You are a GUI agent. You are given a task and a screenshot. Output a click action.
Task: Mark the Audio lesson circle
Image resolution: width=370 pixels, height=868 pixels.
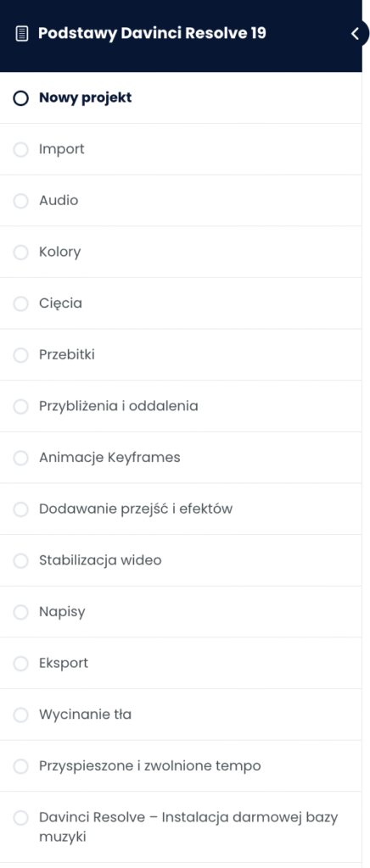(20, 201)
